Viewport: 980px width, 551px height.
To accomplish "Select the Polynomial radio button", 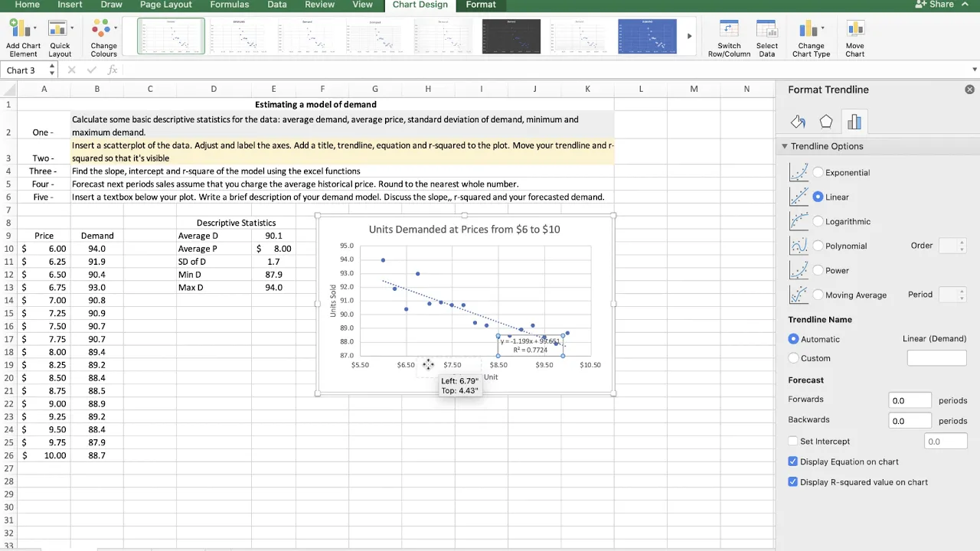I will coord(818,246).
